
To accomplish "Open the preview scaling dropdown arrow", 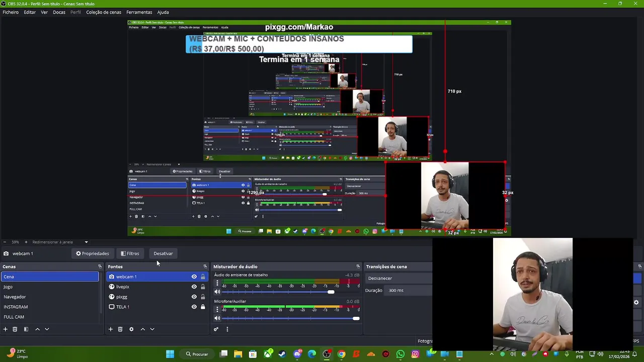I will 86,242.
